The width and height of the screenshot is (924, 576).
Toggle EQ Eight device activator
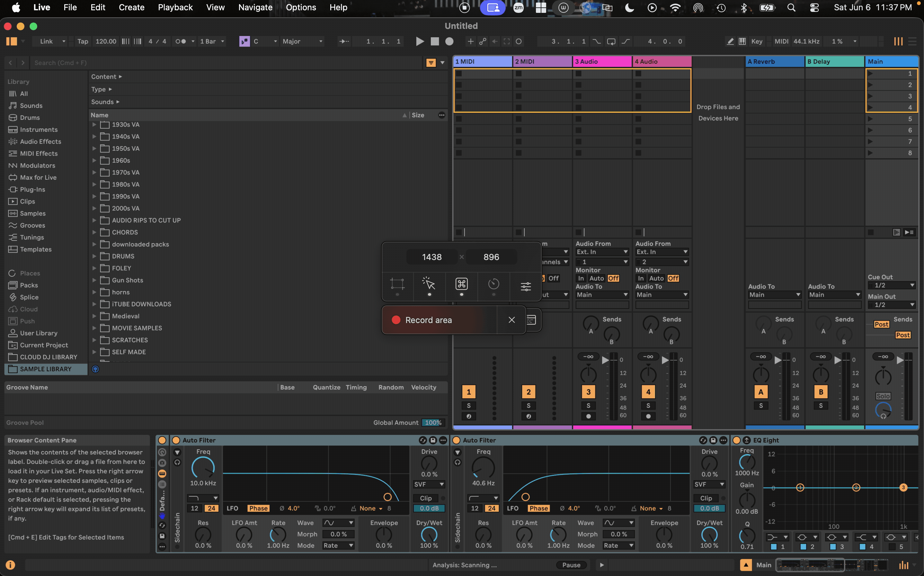(736, 440)
